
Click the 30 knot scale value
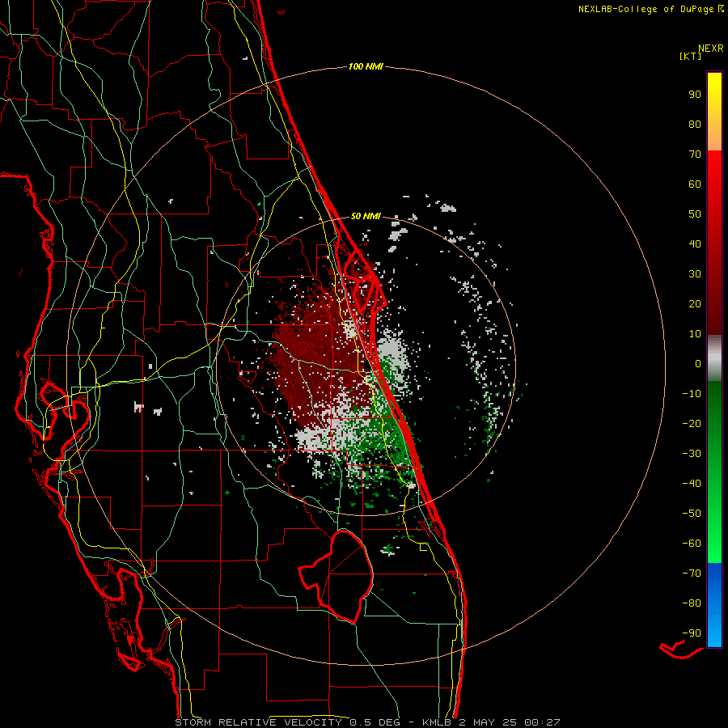pos(695,273)
